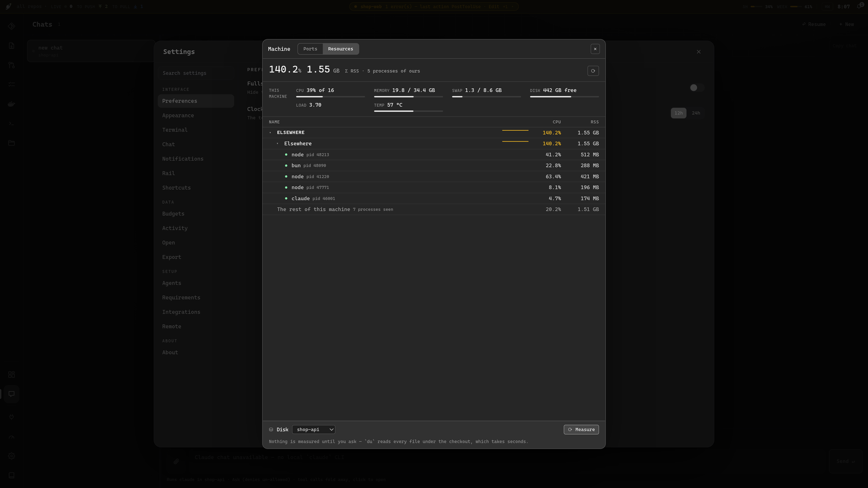
Task: Refresh the machine resources list
Action: pos(593,71)
